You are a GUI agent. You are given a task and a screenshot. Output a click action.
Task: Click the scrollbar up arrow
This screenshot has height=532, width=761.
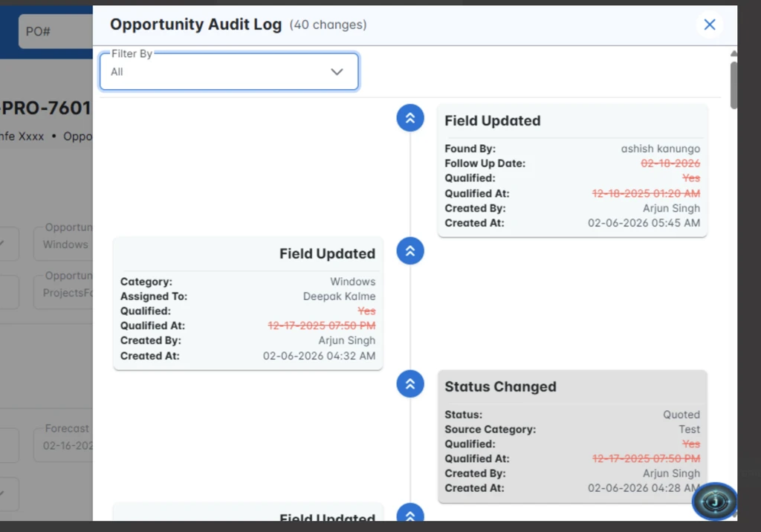coord(734,53)
